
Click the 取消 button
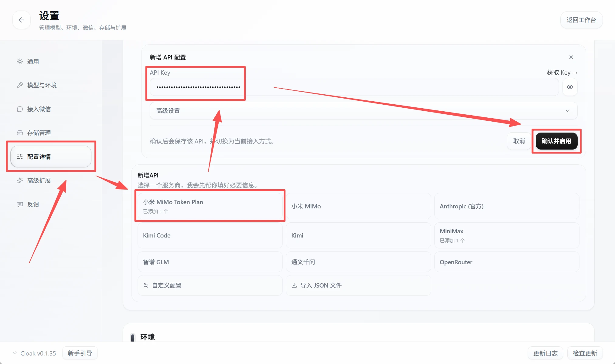click(x=519, y=141)
